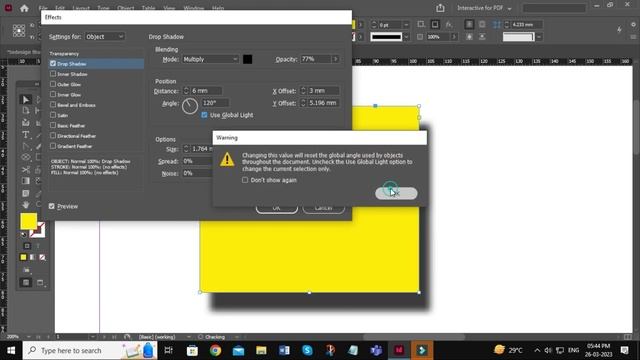Click the Quick Apply lightning icon
Image resolution: width=640 pixels, height=360 pixels.
(x=619, y=29)
